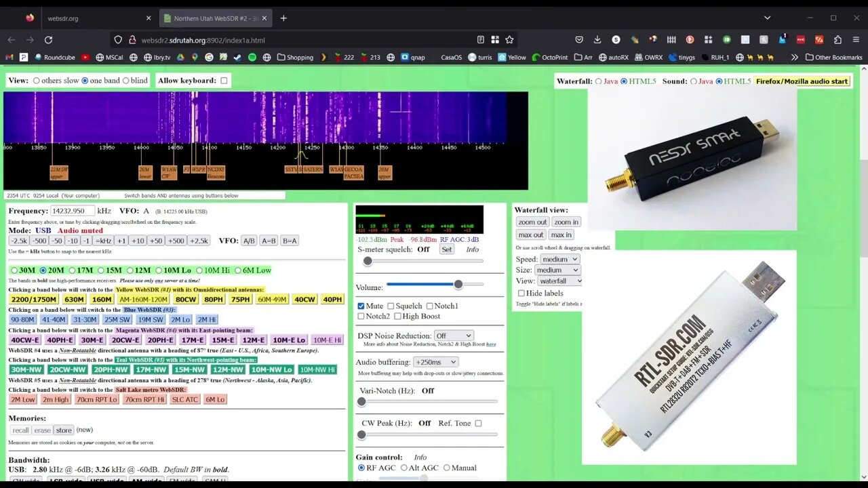
Task: Switch to the 20PH-NW teal band
Action: click(x=111, y=369)
